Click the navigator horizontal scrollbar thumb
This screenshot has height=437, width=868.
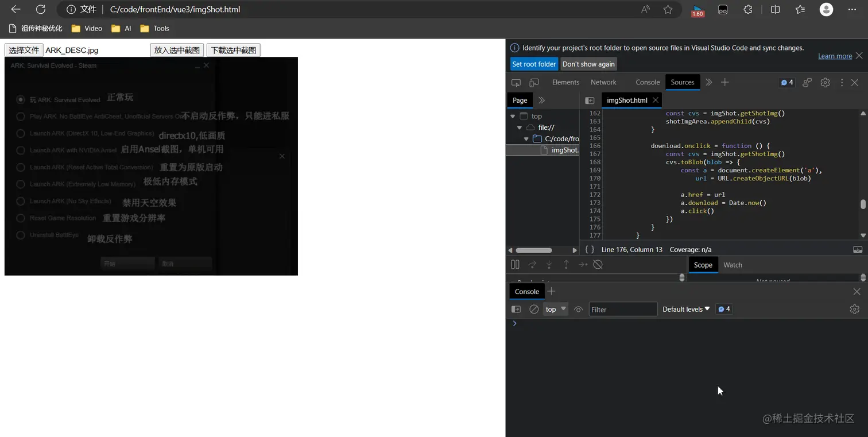point(533,250)
